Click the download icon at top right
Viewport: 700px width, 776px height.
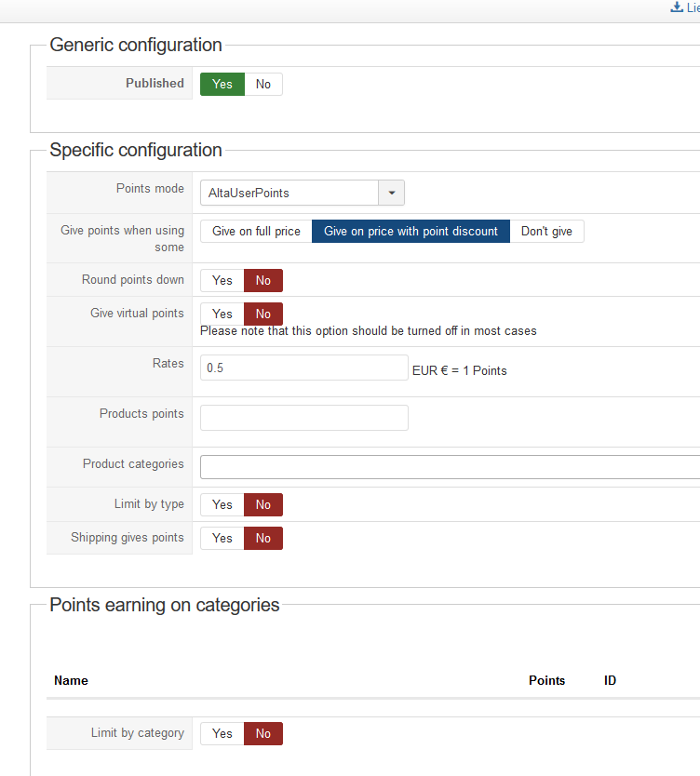tap(677, 7)
